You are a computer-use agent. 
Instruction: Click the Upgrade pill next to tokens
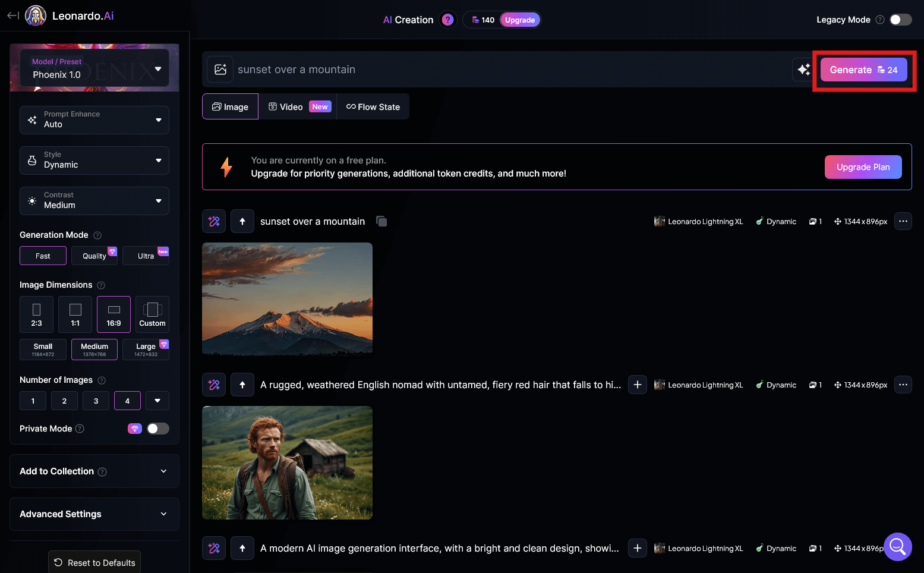coord(520,20)
